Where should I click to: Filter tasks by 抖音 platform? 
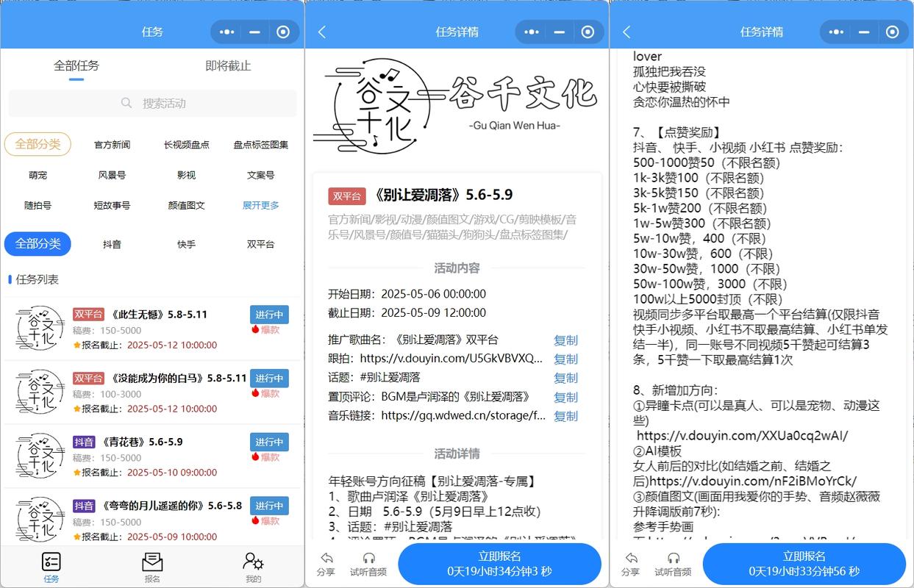pyautogui.click(x=112, y=244)
